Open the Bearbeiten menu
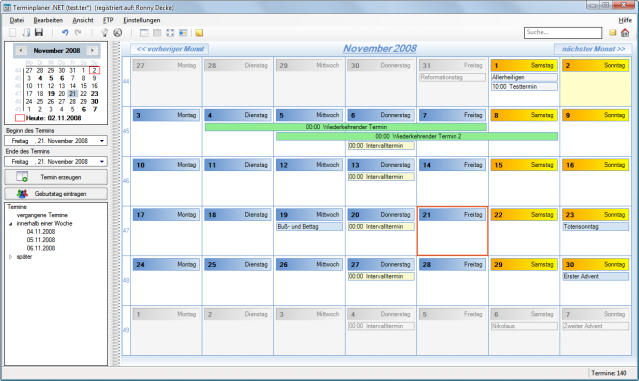The image size is (639, 381). [48, 20]
